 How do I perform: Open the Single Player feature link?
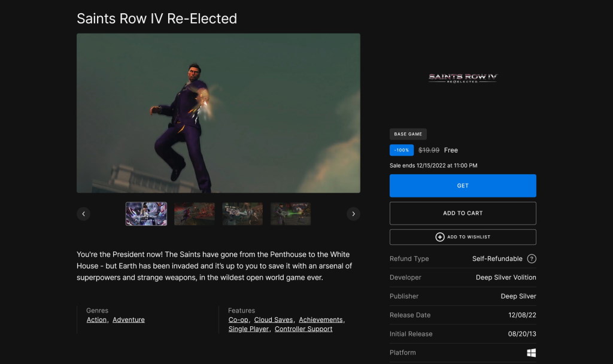(248, 328)
